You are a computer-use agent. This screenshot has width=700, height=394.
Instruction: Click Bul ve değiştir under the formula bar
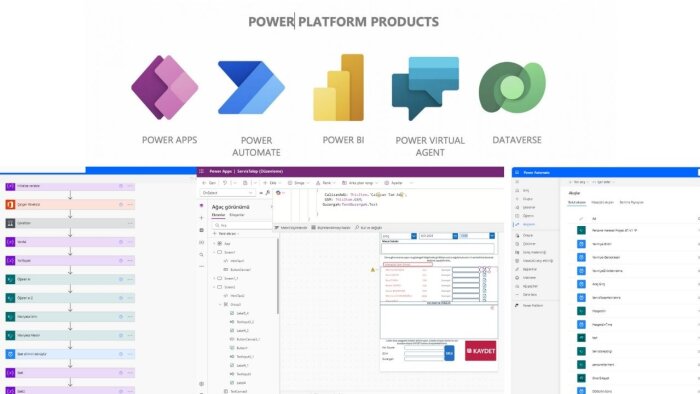tap(368, 228)
